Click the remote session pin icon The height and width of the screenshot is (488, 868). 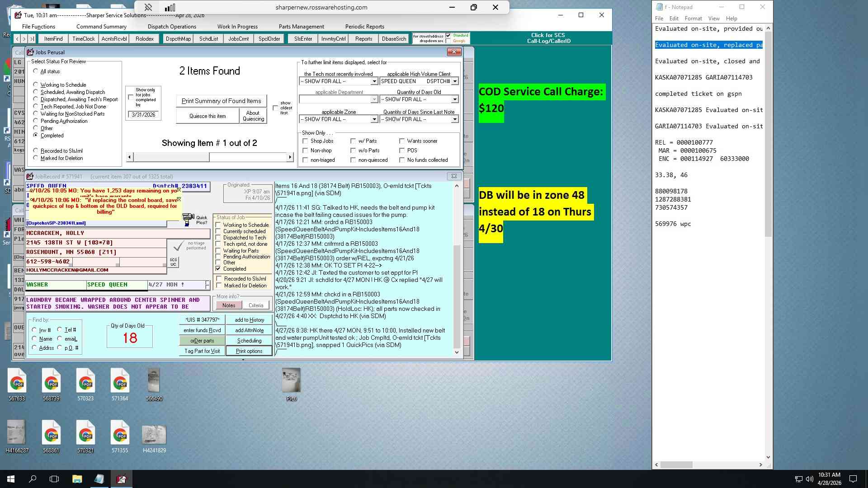pyautogui.click(x=148, y=7)
